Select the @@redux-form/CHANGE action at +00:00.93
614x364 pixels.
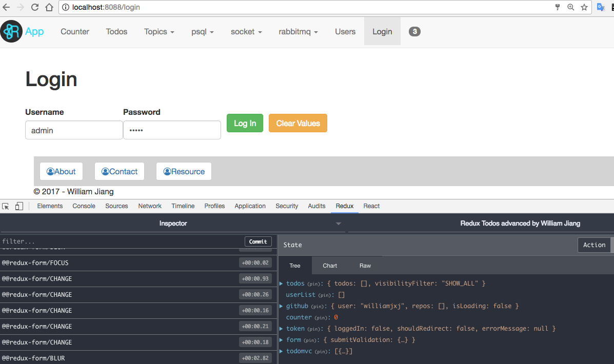(x=138, y=279)
